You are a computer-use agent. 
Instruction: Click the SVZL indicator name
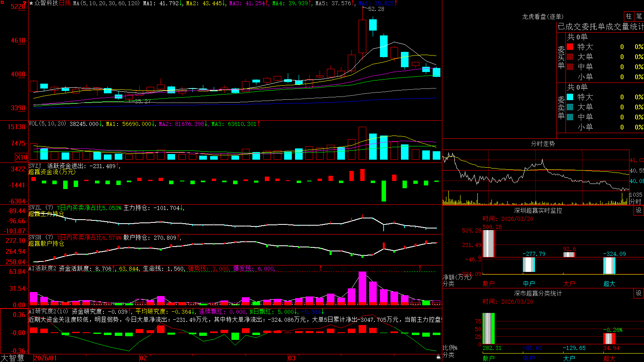pyautogui.click(x=35, y=208)
